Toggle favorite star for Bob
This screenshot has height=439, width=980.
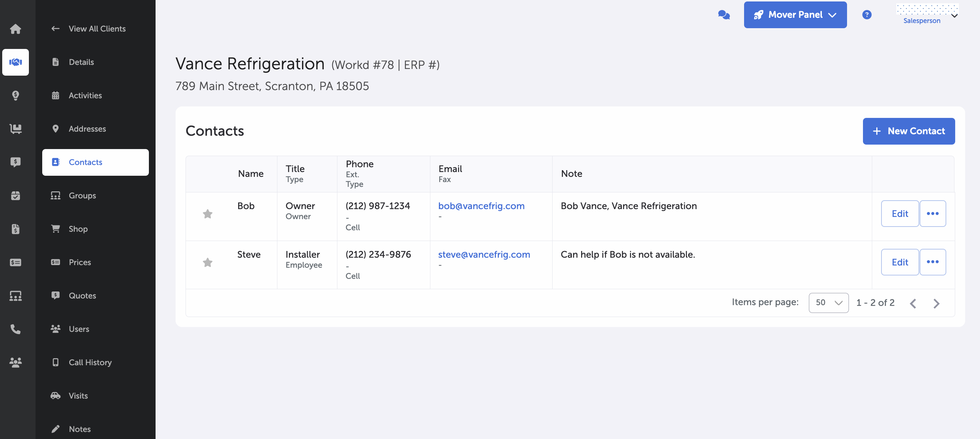pos(207,214)
